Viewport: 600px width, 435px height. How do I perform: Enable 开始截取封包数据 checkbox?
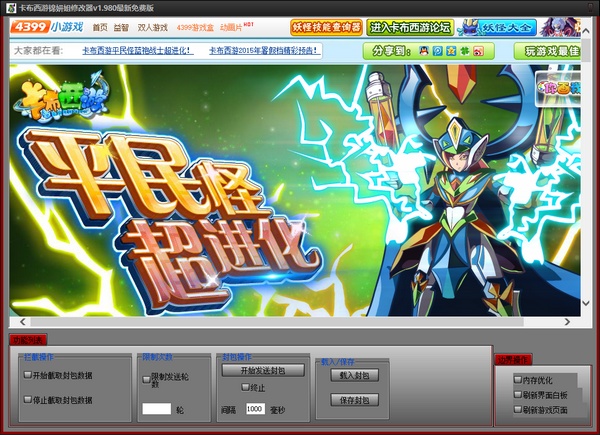[x=28, y=375]
